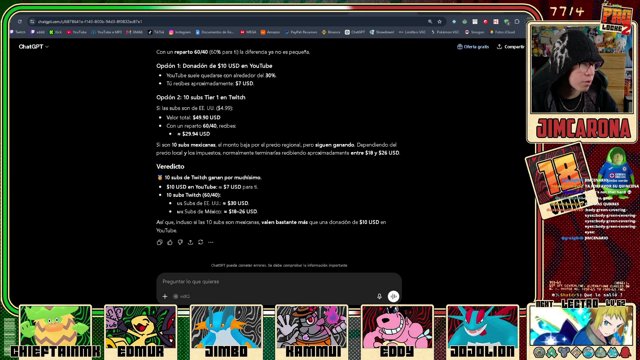This screenshot has width=640, height=360.
Task: Bookmark this page with the star icon
Action: click(440, 22)
